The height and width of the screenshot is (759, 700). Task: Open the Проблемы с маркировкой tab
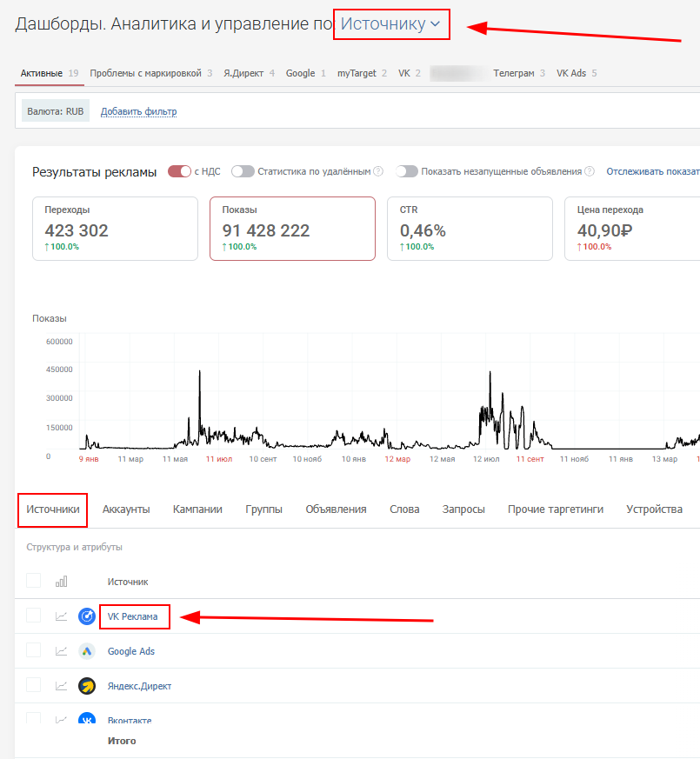click(x=145, y=73)
